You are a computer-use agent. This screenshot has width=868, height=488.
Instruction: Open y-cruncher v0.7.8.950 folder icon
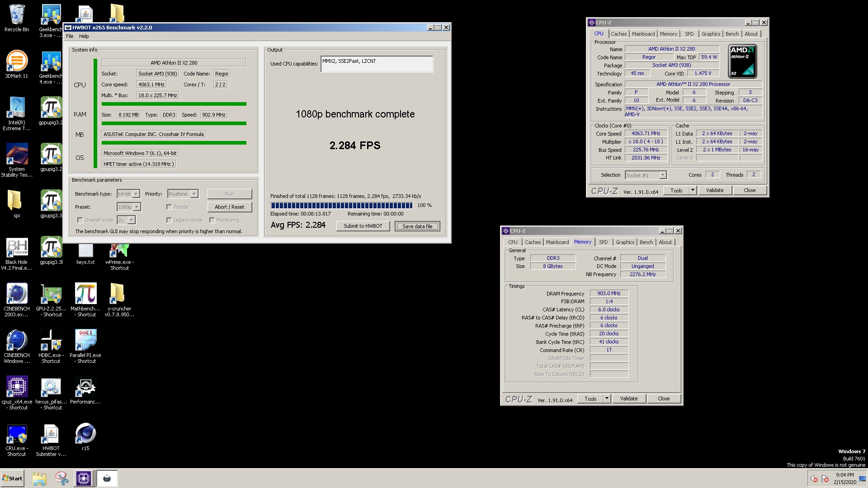tap(119, 300)
